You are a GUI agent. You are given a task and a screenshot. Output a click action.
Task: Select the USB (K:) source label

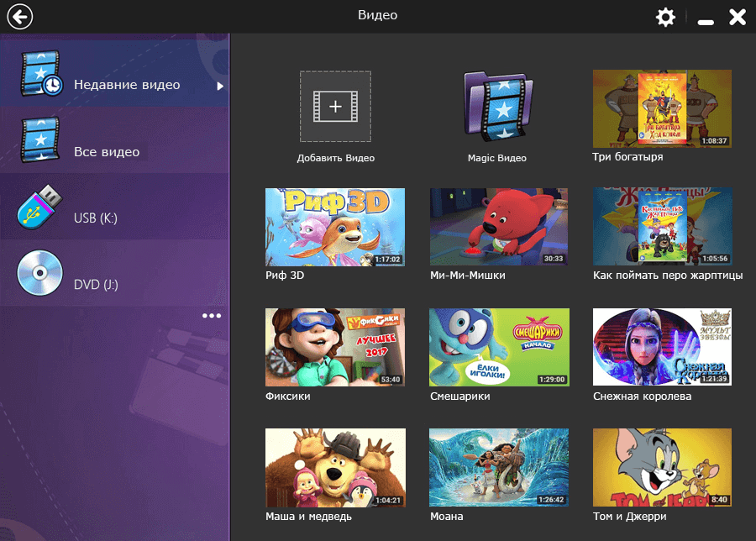pos(96,218)
